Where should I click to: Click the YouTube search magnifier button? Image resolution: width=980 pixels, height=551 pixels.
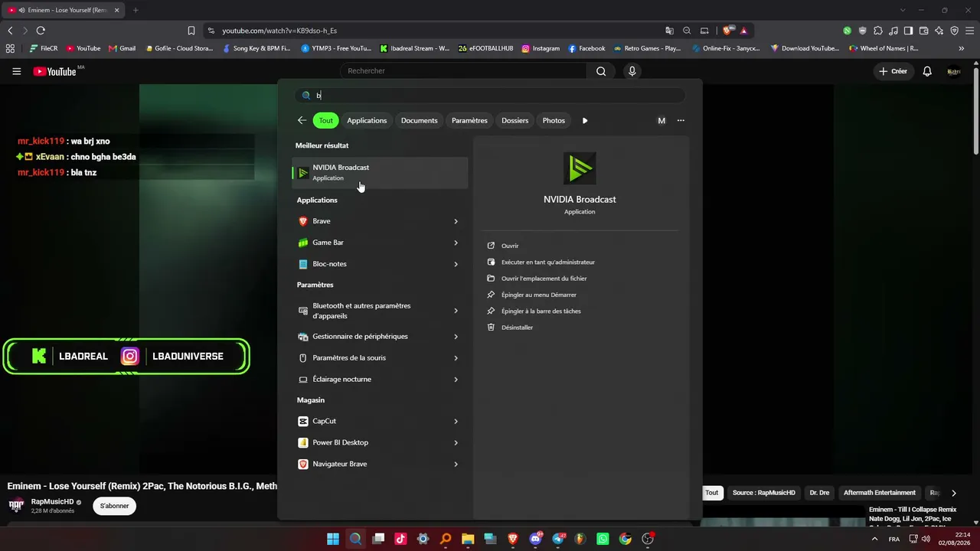pos(601,71)
